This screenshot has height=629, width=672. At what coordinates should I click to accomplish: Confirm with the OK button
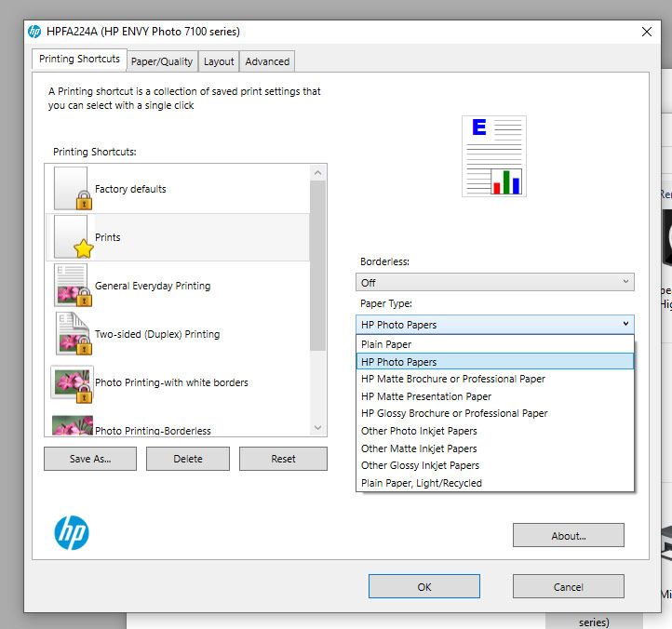[424, 586]
